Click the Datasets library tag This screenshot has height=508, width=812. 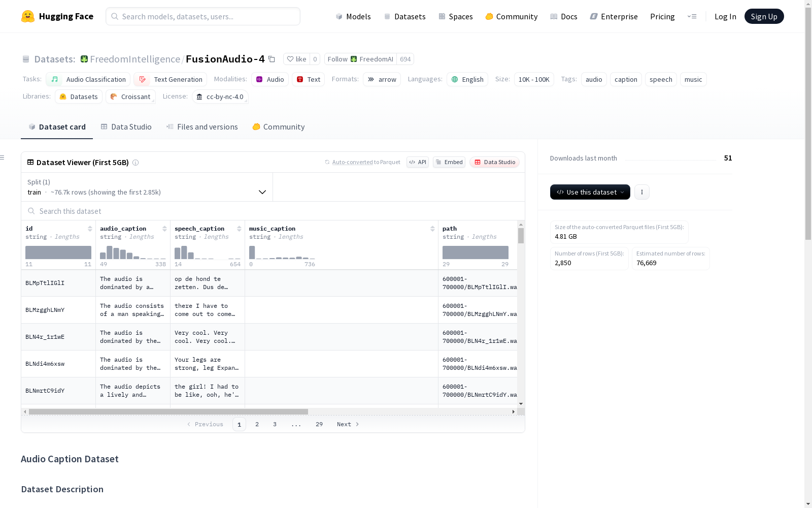click(x=79, y=97)
